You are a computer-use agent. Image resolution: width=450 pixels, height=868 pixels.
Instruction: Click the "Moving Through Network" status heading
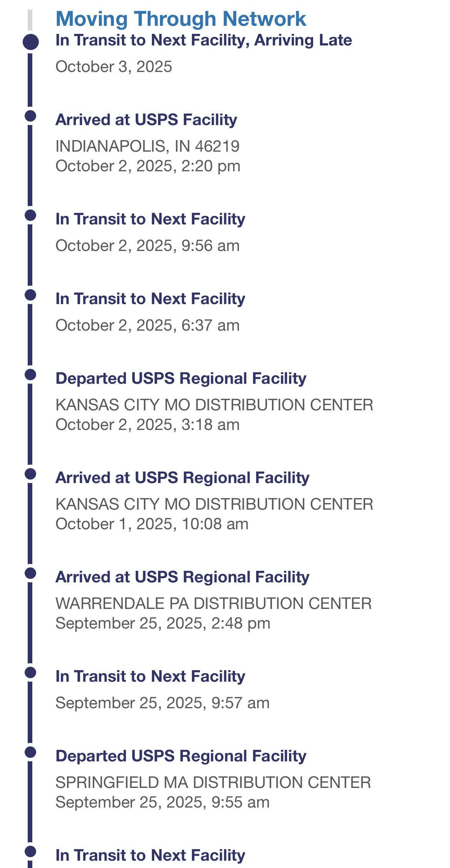coord(181,19)
